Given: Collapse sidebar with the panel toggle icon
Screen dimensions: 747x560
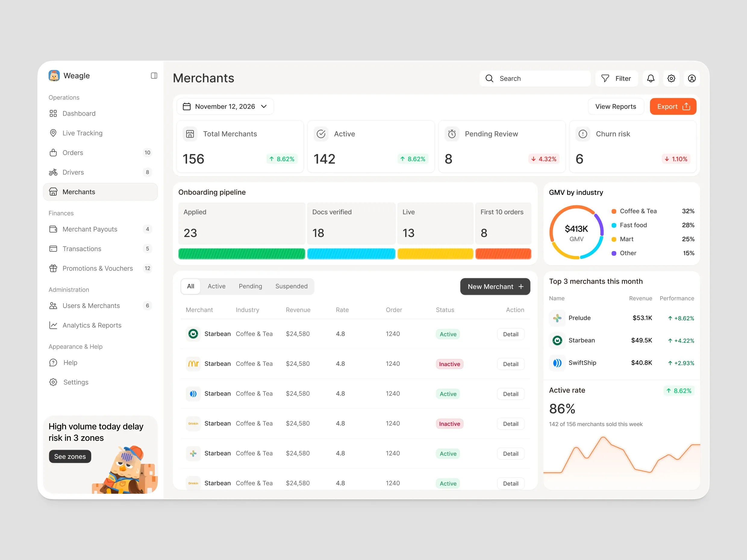Looking at the screenshot, I should [x=154, y=76].
